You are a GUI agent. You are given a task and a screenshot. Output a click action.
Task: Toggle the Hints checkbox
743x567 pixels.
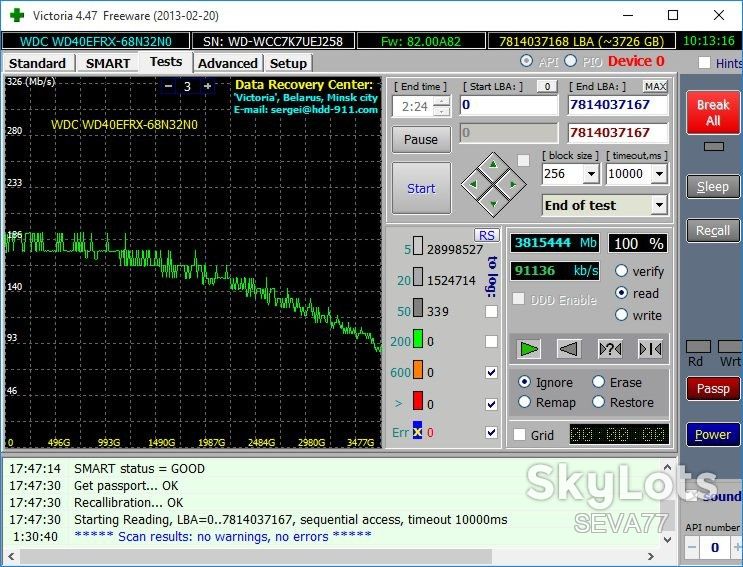(704, 63)
